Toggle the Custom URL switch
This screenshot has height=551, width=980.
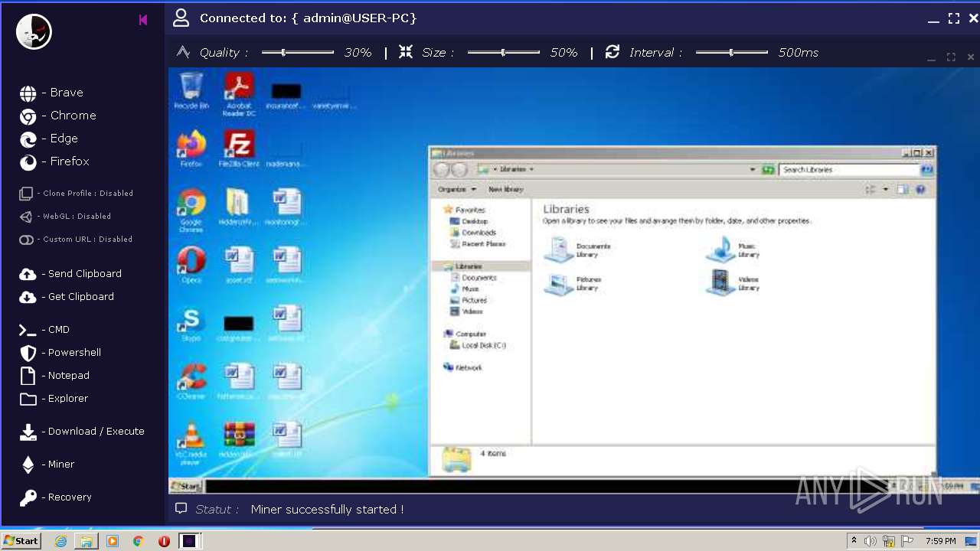coord(76,240)
